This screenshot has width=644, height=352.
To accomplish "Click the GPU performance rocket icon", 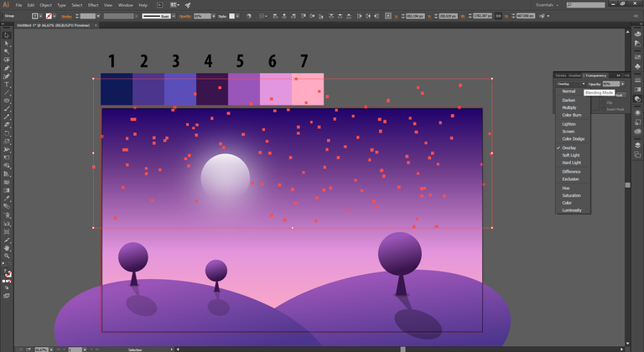I will click(x=188, y=5).
